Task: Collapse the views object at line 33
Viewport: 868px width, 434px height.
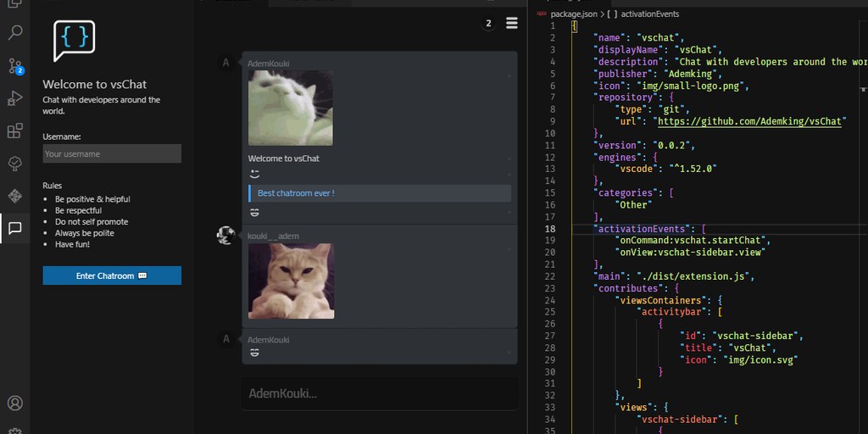Action: [565, 408]
